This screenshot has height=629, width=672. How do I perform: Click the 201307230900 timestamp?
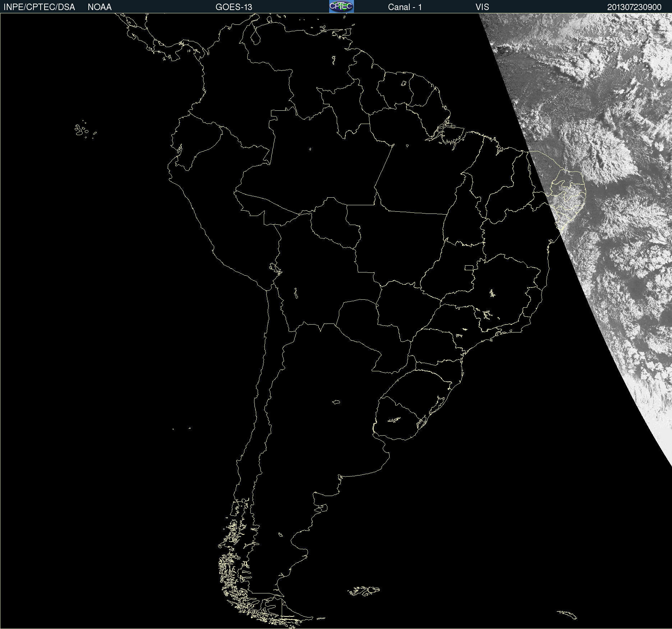[x=634, y=7]
